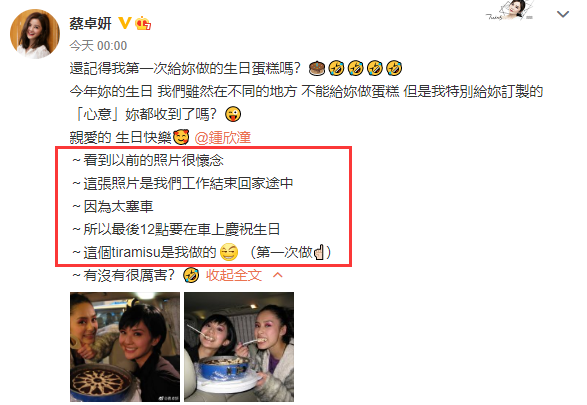The height and width of the screenshot is (405, 587).
Task: Open the @鍾欣潼 mention link
Action: (x=222, y=137)
